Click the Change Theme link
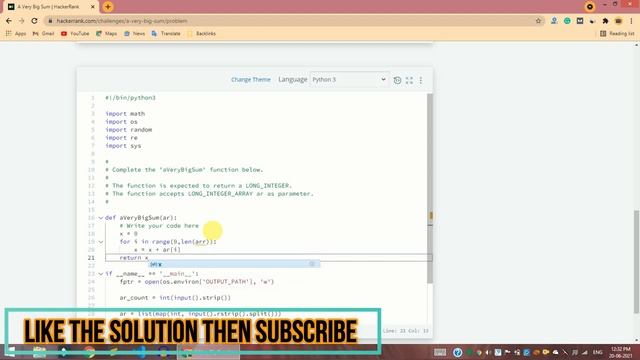The image size is (640, 360). (x=251, y=80)
